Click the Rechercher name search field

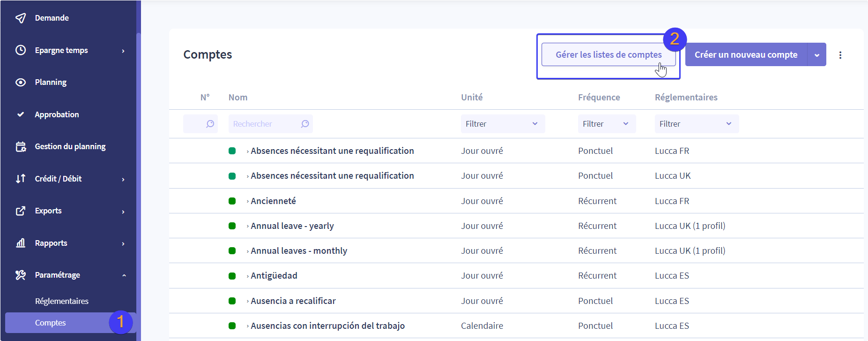[270, 124]
